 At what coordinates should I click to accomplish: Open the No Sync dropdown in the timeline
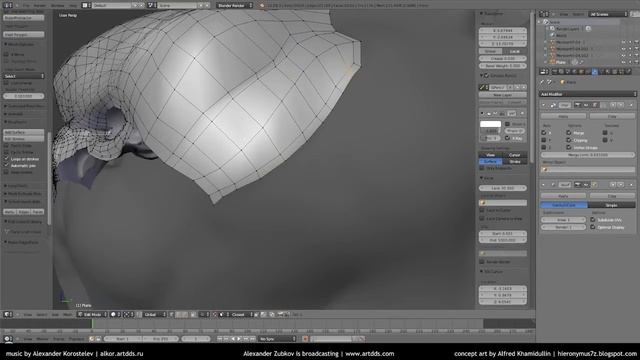(x=278, y=339)
